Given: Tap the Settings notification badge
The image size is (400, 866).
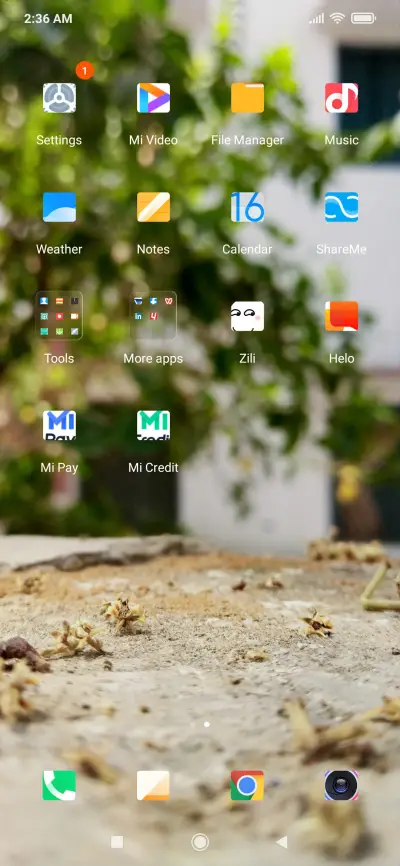Looking at the screenshot, I should [x=85, y=70].
